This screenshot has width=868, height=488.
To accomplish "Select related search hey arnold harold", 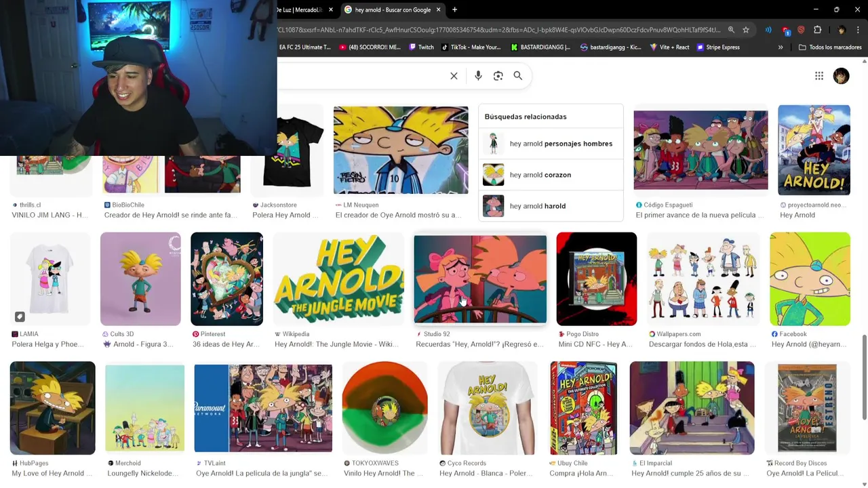I will point(551,206).
